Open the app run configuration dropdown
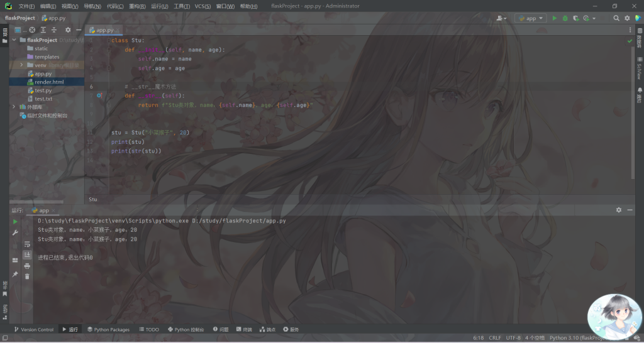The image size is (644, 343). (x=530, y=18)
